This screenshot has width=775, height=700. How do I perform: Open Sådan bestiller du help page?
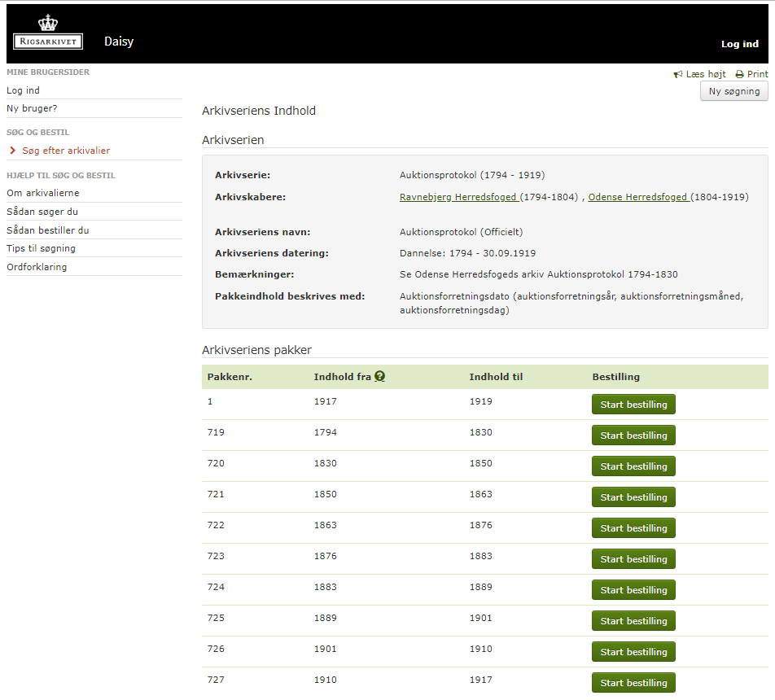pos(47,230)
